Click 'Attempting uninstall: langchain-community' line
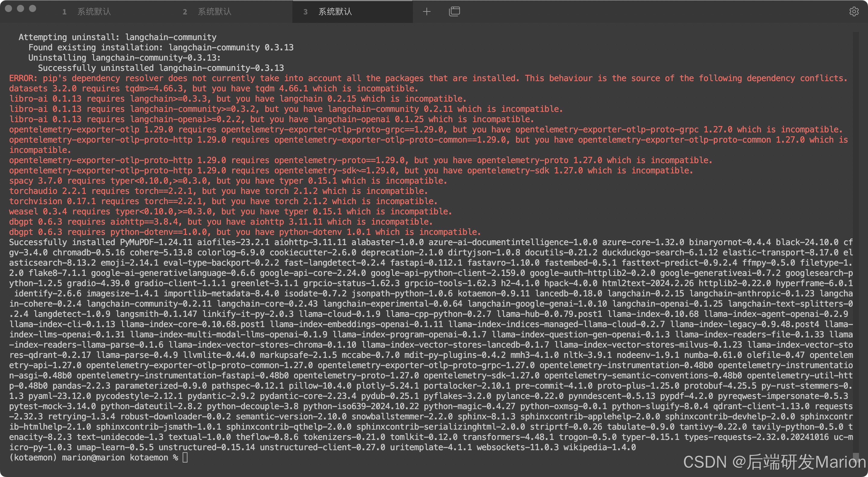The height and width of the screenshot is (477, 868). tap(118, 37)
